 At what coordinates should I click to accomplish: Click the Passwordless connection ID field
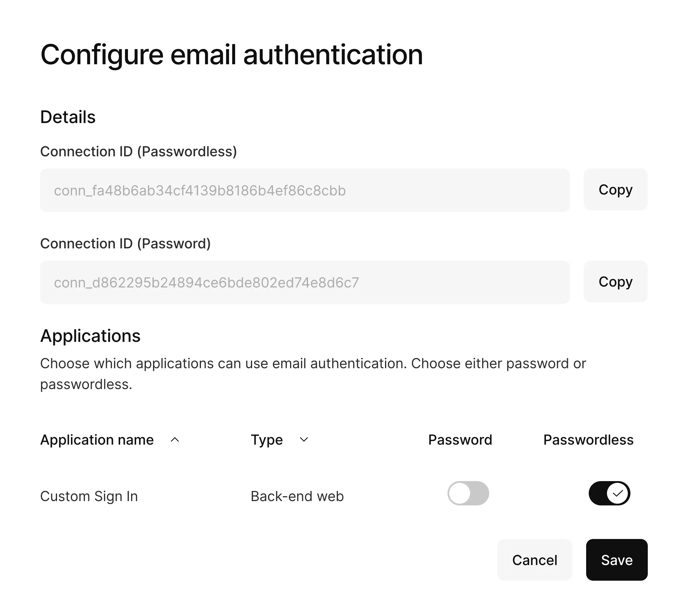305,190
